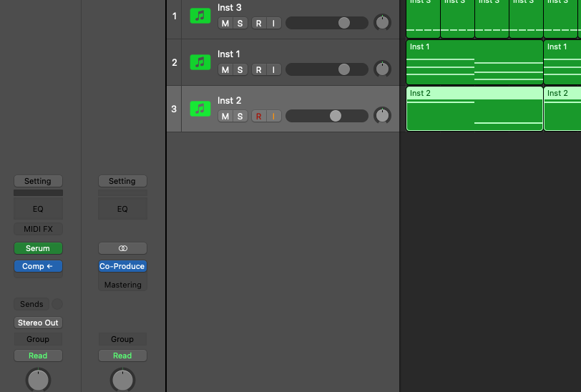Mute the Inst 3 track
This screenshot has height=392, width=581.
click(x=225, y=24)
